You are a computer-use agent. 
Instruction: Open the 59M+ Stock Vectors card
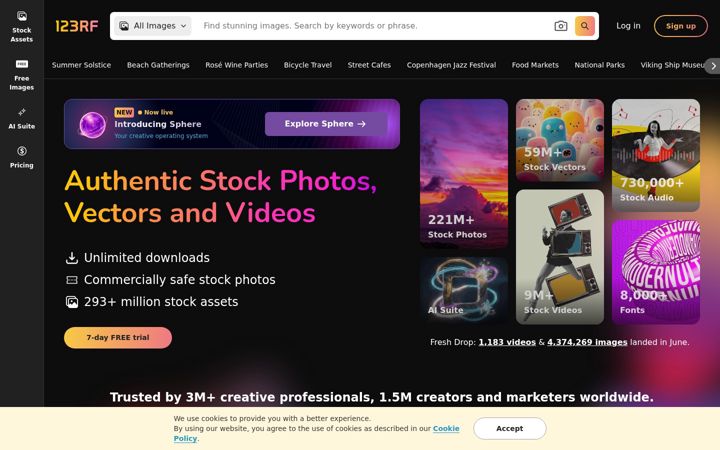(560, 140)
